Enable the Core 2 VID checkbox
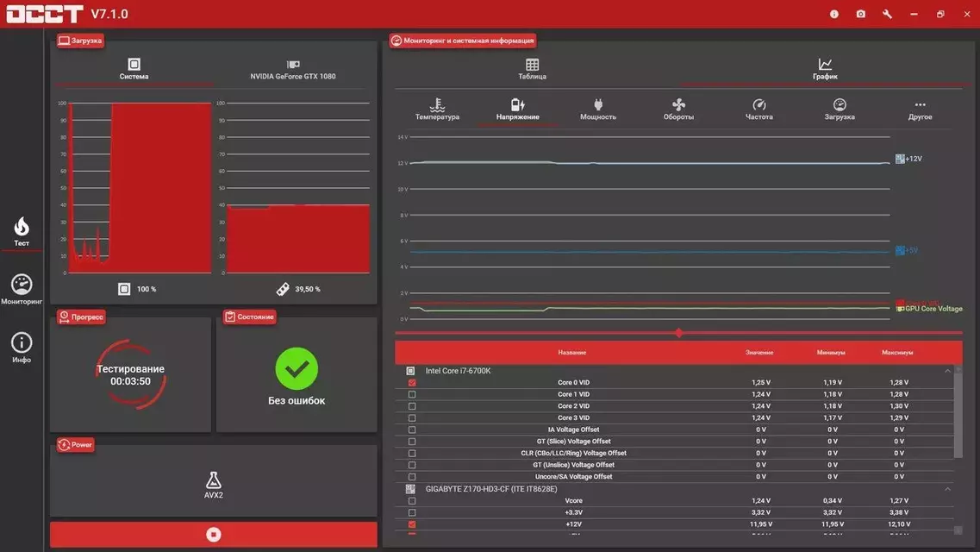Screen dimensions: 980x552 (x=412, y=406)
